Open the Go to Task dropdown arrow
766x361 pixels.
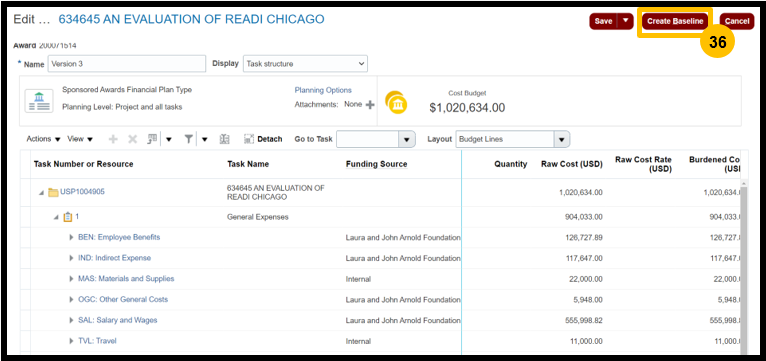pos(406,139)
